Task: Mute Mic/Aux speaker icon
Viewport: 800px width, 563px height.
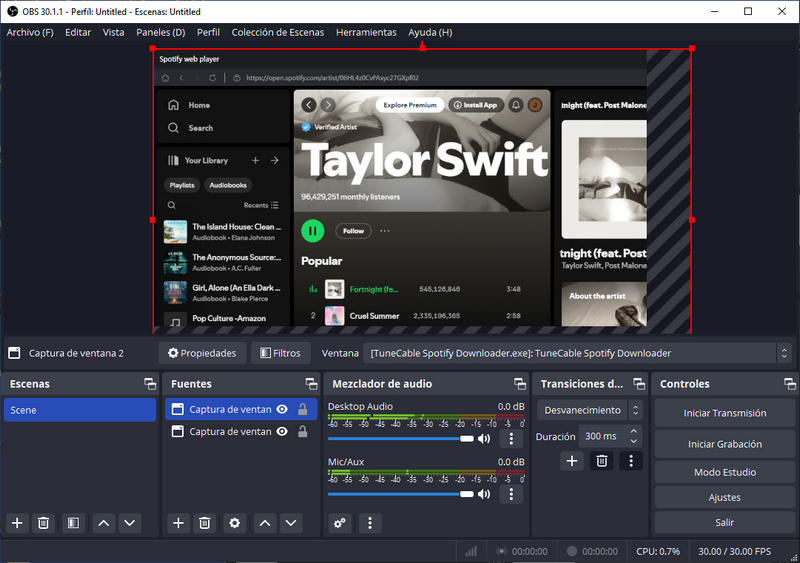Action: pyautogui.click(x=484, y=494)
